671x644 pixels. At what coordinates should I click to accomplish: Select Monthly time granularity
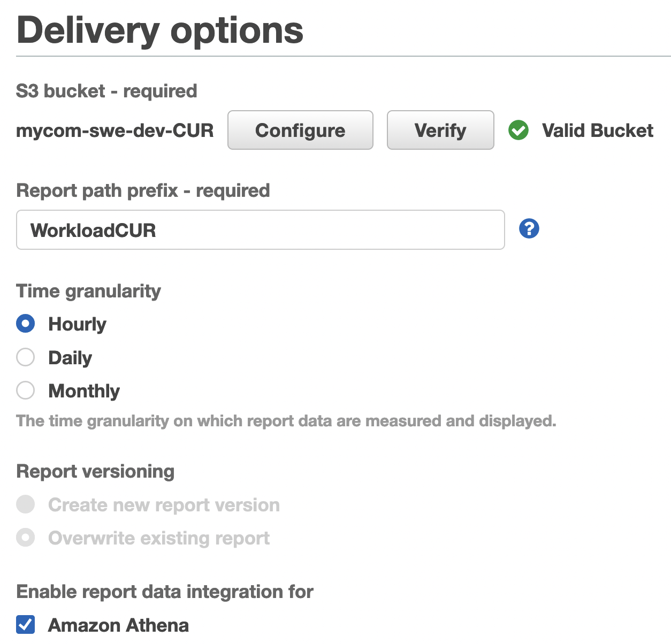[25, 390]
